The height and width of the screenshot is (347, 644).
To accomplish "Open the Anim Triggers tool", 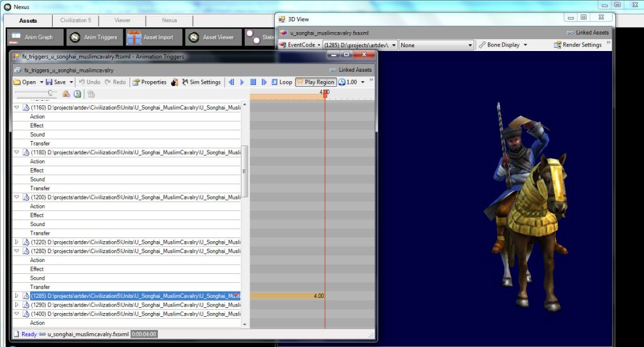I will coord(95,37).
